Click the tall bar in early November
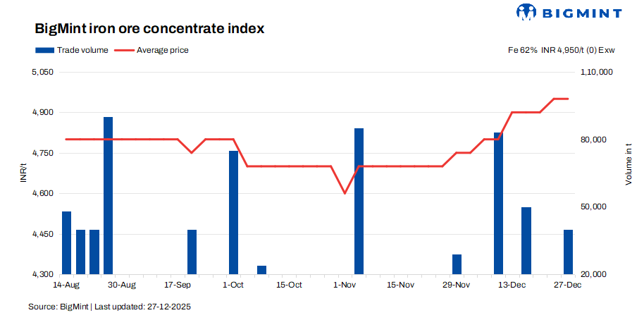This screenshot has height=320, width=644. click(x=359, y=201)
